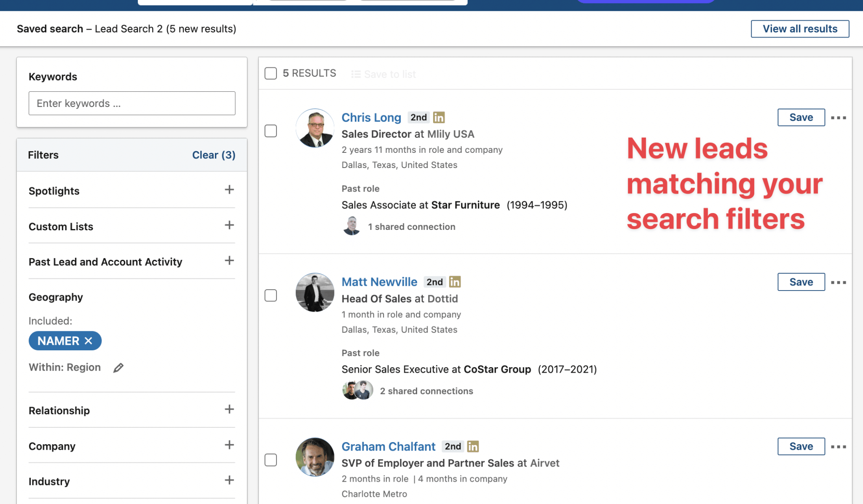Viewport: 863px width, 504px height.
Task: View Matt Newville's shared connections avatars
Action: pyautogui.click(x=358, y=390)
